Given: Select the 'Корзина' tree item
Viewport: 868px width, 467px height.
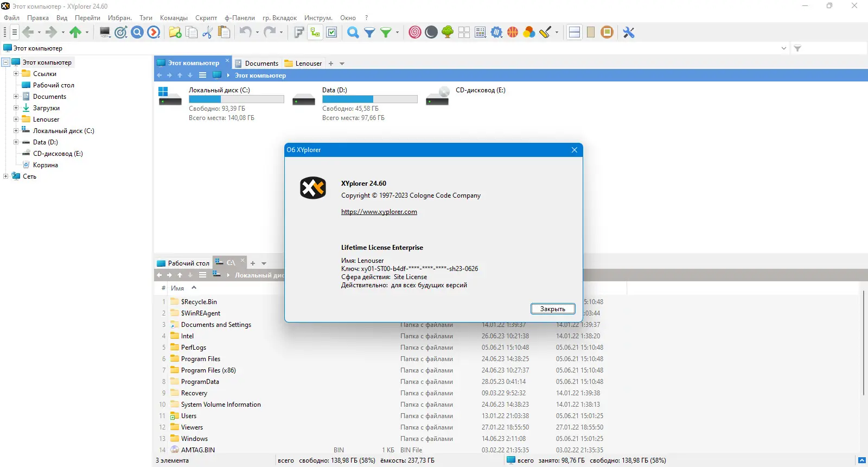Looking at the screenshot, I should coord(46,165).
